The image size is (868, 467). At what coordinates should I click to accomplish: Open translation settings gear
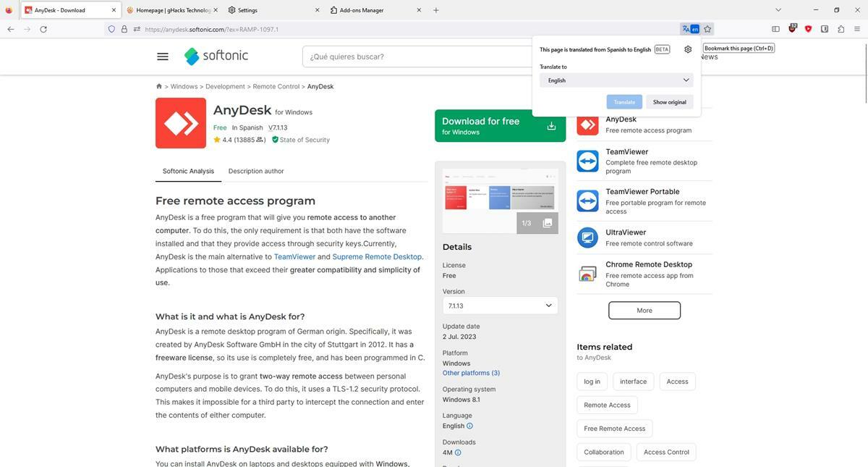(x=688, y=49)
